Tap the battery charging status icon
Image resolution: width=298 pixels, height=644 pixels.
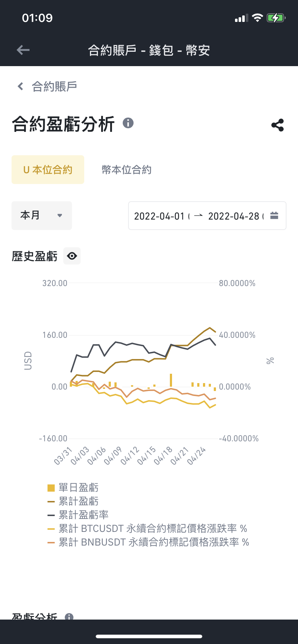[276, 18]
